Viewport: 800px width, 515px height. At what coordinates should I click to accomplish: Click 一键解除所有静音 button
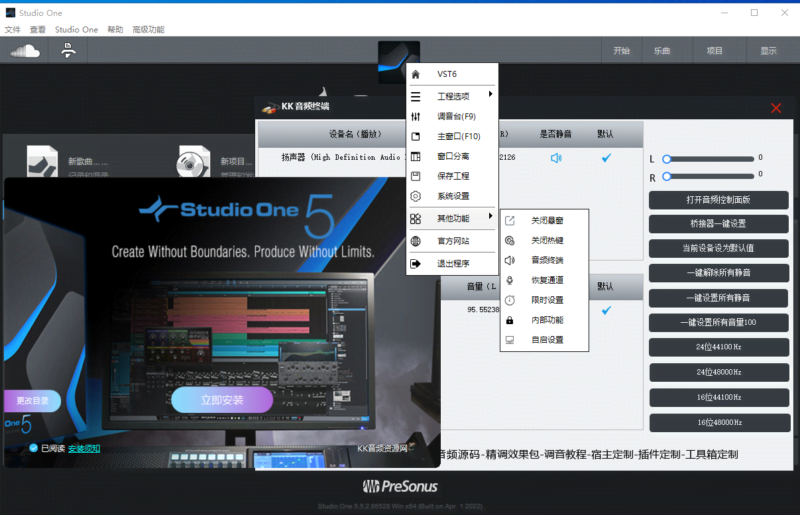coord(718,273)
